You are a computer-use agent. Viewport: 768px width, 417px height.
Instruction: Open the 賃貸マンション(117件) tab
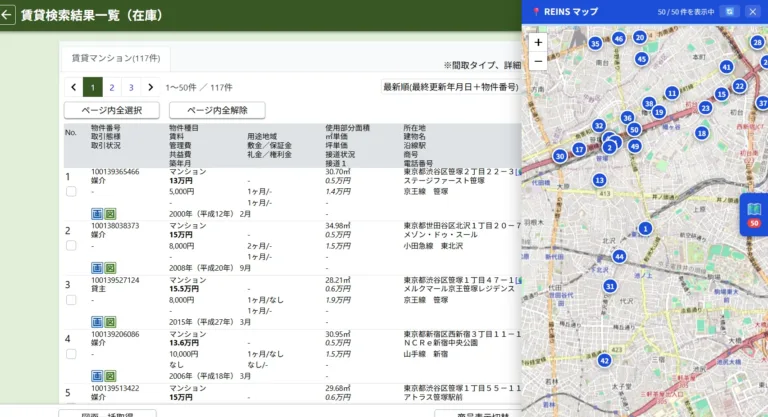tap(116, 58)
